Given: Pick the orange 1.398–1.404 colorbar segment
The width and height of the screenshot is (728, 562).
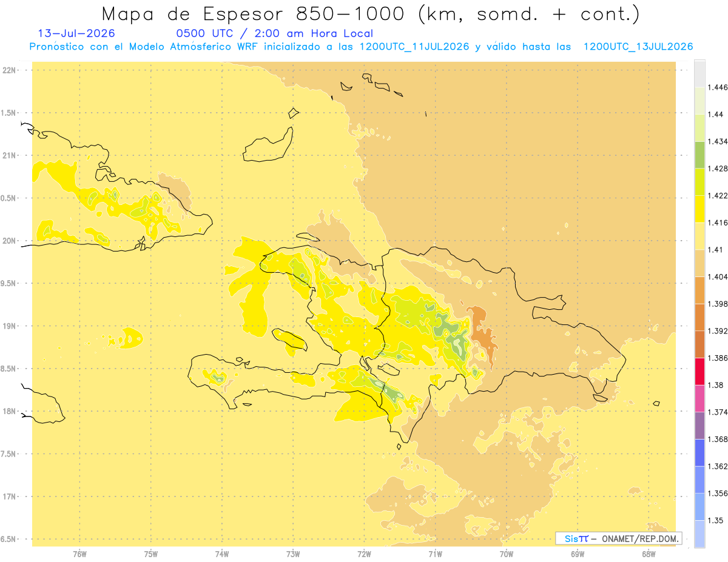Looking at the screenshot, I should [699, 290].
